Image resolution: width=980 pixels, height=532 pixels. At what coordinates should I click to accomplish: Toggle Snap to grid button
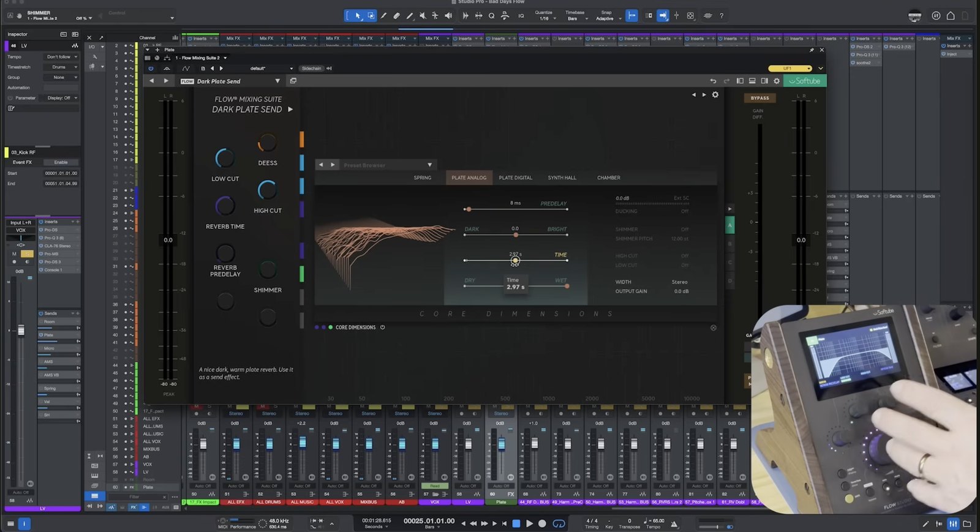pyautogui.click(x=632, y=16)
